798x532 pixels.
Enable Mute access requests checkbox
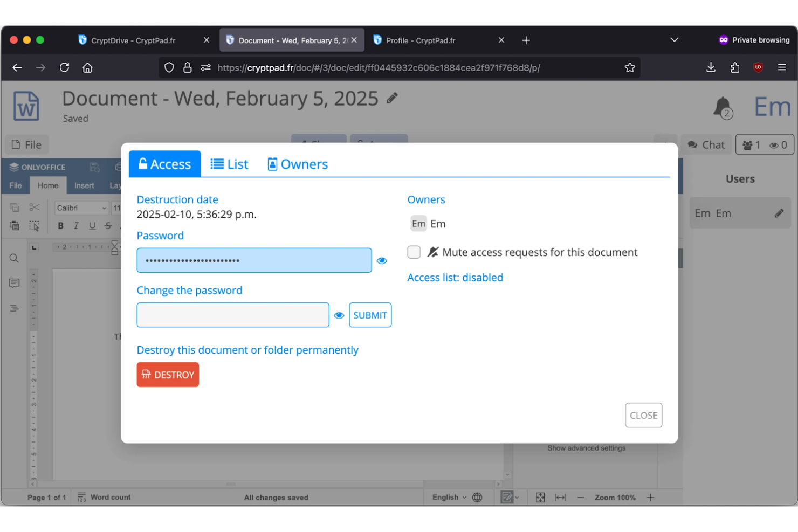tap(414, 252)
